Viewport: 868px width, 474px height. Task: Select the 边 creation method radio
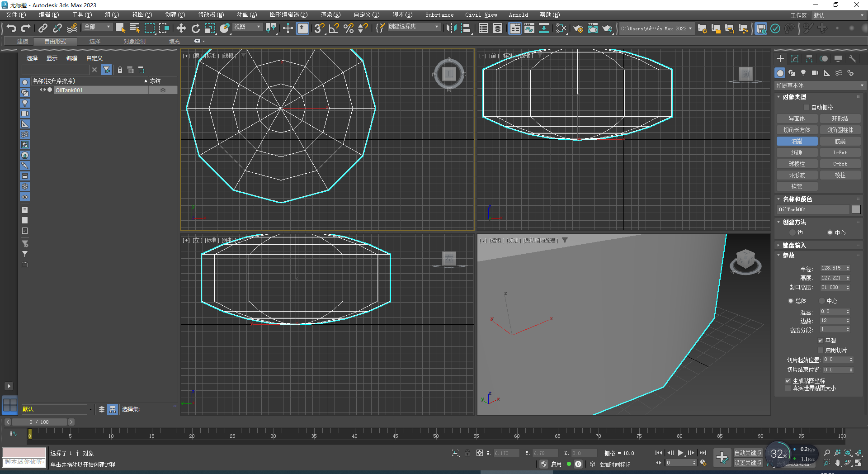click(792, 232)
